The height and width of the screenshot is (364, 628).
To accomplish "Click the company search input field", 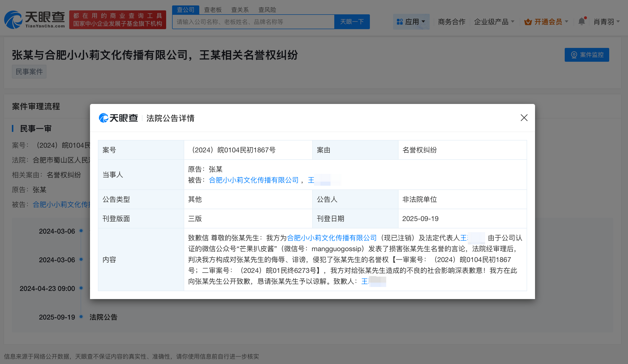I will 253,22.
